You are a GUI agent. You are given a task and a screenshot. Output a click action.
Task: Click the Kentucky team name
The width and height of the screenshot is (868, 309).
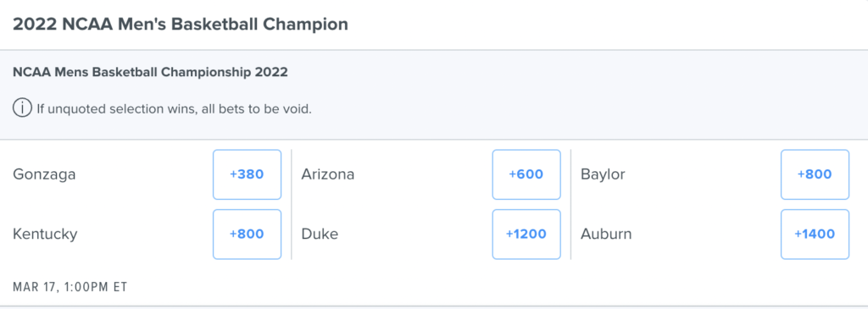pos(46,235)
